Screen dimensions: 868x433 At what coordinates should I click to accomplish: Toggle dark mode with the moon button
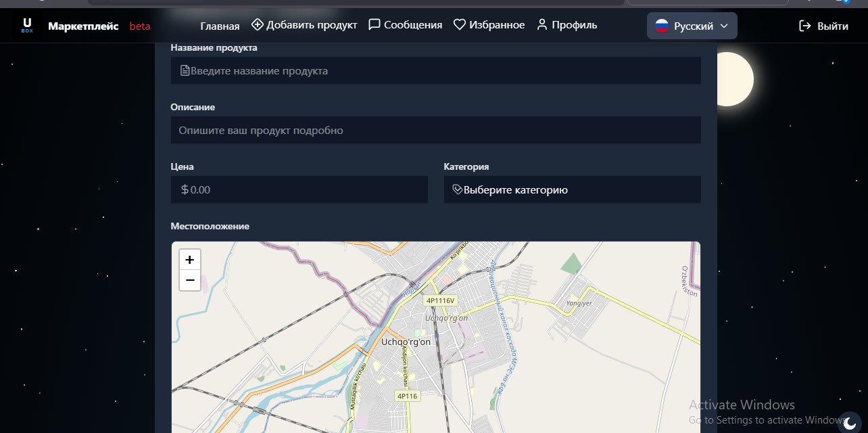(x=850, y=423)
